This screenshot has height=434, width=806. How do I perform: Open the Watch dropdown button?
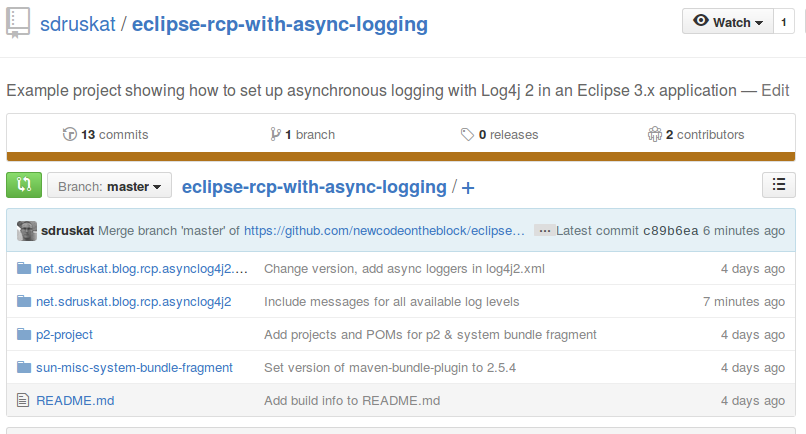(727, 22)
